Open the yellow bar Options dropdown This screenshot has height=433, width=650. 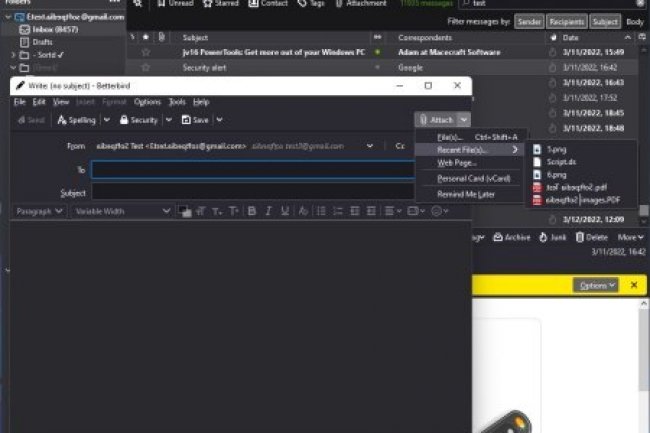point(597,285)
